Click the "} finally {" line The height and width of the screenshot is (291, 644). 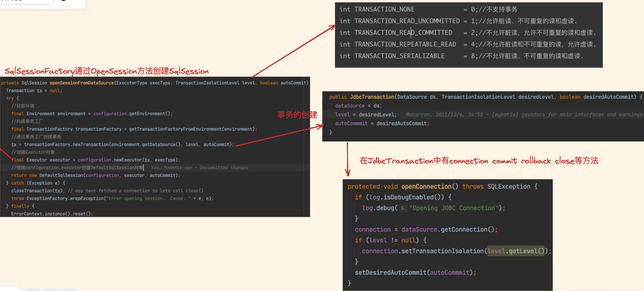coord(20,206)
